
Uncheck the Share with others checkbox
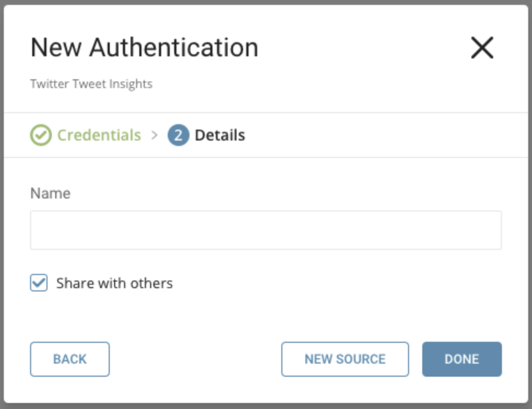click(x=39, y=283)
